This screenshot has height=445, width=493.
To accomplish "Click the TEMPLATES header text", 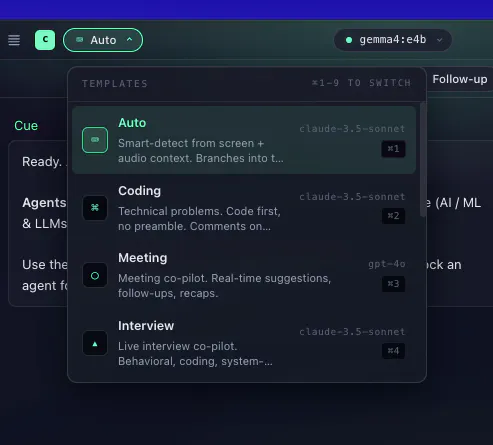I will (x=115, y=84).
